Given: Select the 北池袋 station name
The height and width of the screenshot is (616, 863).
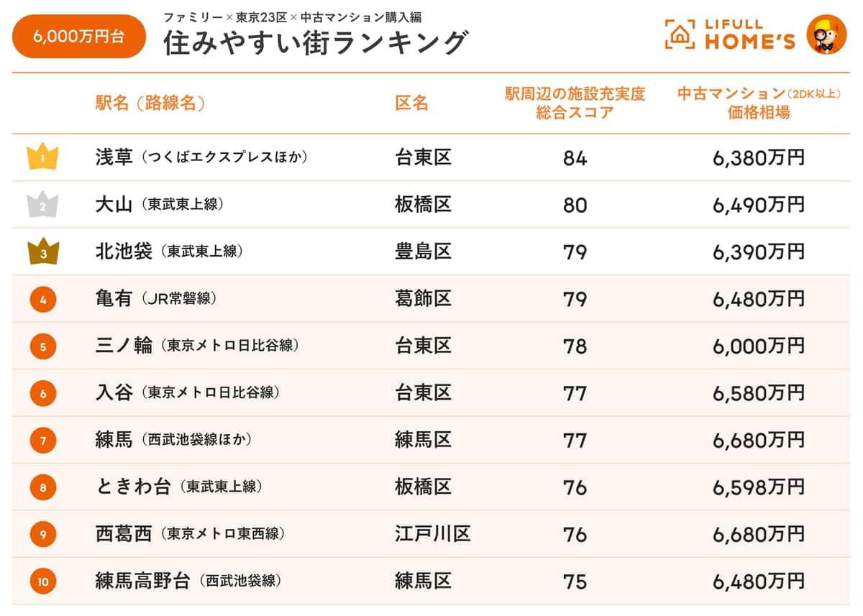Looking at the screenshot, I should click(x=124, y=252).
